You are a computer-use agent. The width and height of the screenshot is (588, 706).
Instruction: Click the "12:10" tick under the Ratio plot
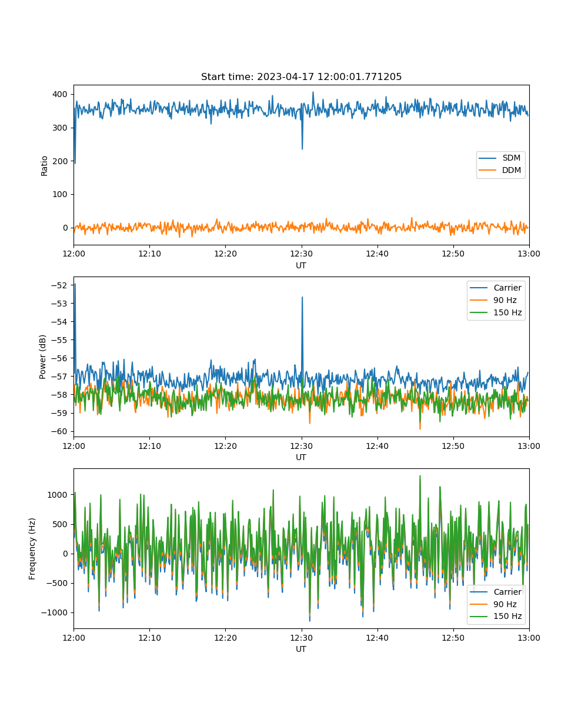pos(149,254)
